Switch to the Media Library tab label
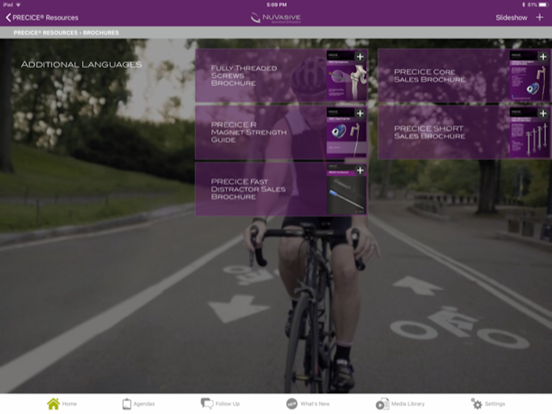 point(408,404)
